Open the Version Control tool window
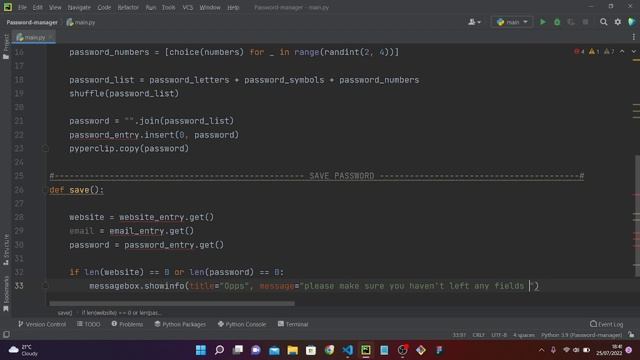 [42, 324]
